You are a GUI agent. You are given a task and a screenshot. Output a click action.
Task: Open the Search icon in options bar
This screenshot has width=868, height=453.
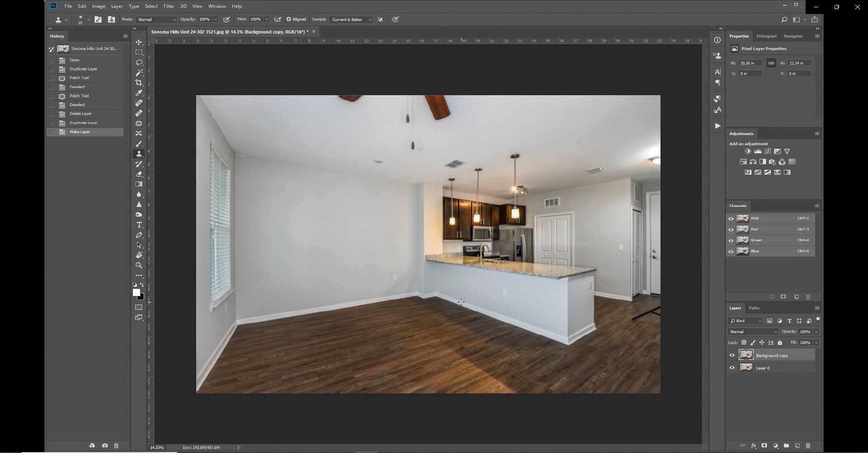coord(784,19)
